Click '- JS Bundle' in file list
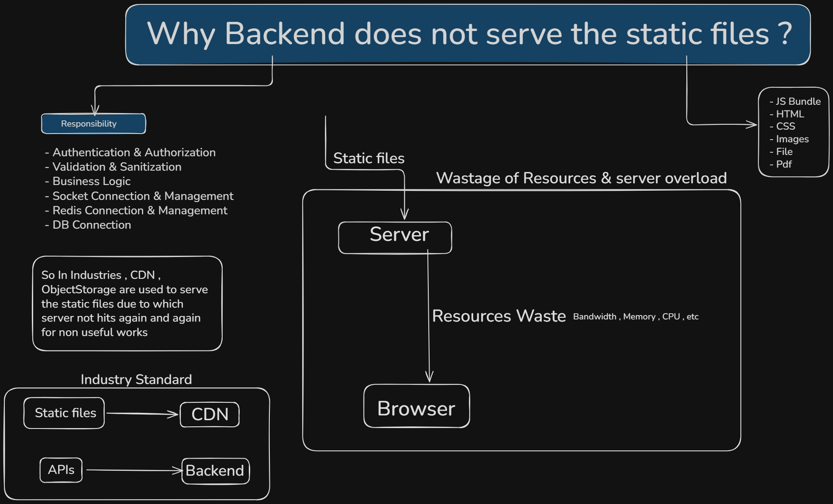This screenshot has width=833, height=504. click(x=795, y=101)
